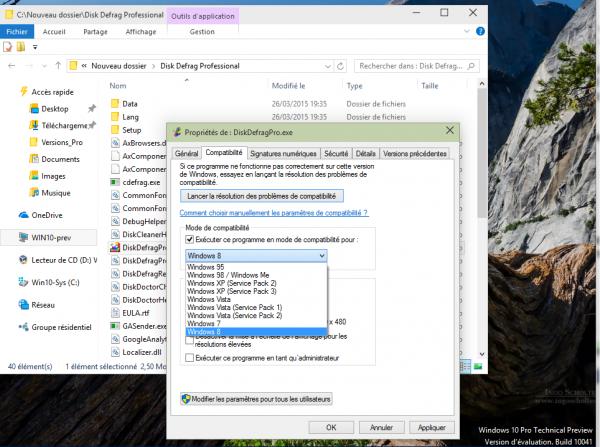Click the Rechercher dans Disk Defrag search field
This screenshot has height=447, width=600.
(417, 66)
